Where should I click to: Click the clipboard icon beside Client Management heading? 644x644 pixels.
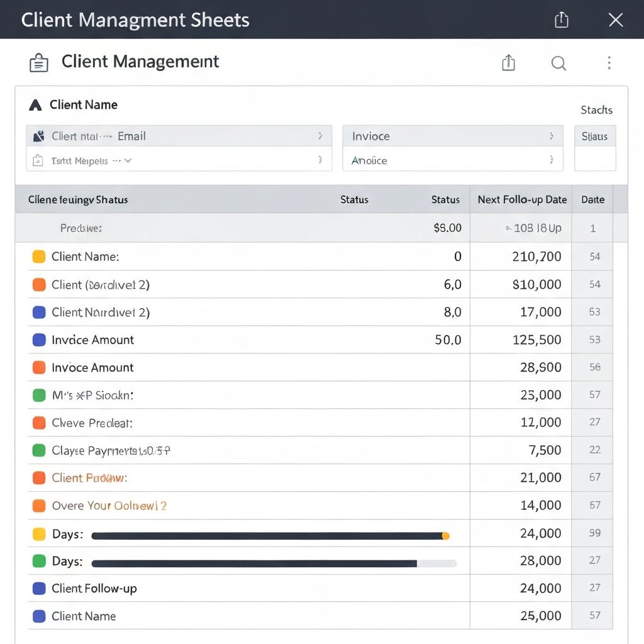tap(38, 62)
